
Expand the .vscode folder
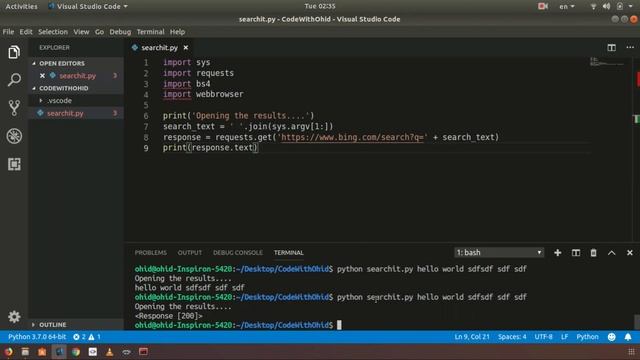click(x=59, y=100)
